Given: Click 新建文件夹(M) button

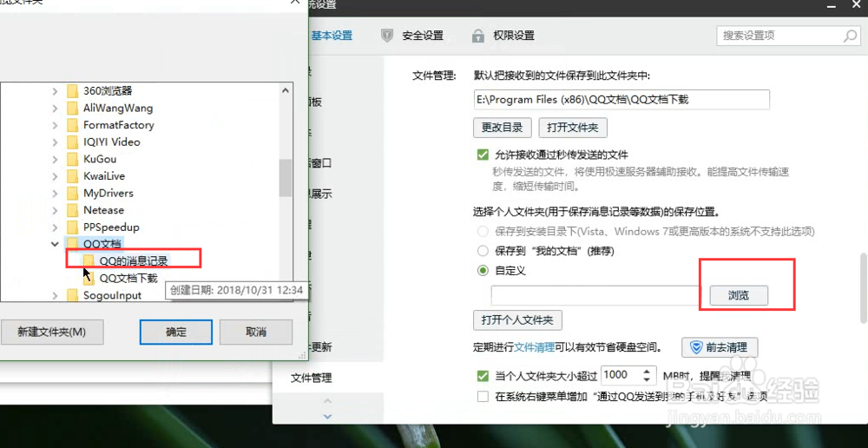Looking at the screenshot, I should 51,333.
